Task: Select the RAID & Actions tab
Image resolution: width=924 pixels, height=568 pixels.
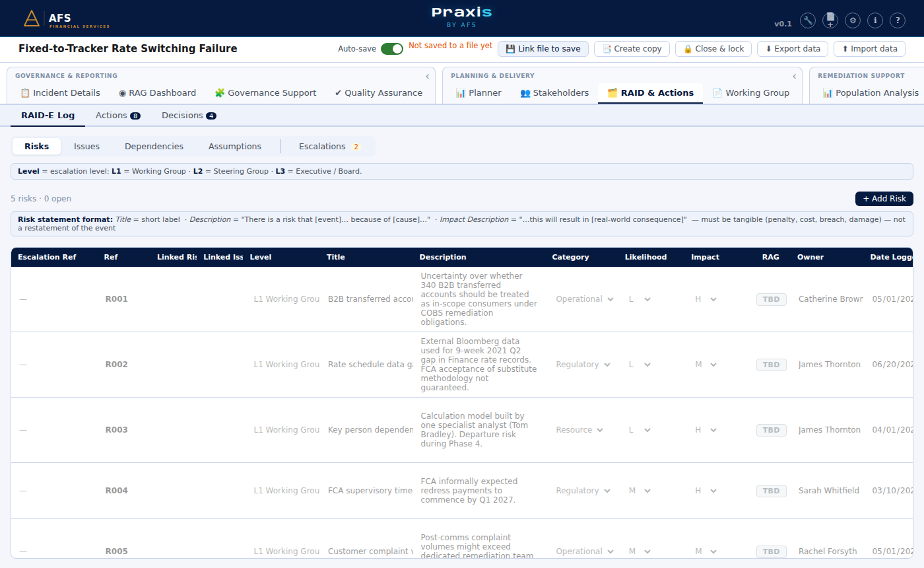Action: (x=650, y=93)
